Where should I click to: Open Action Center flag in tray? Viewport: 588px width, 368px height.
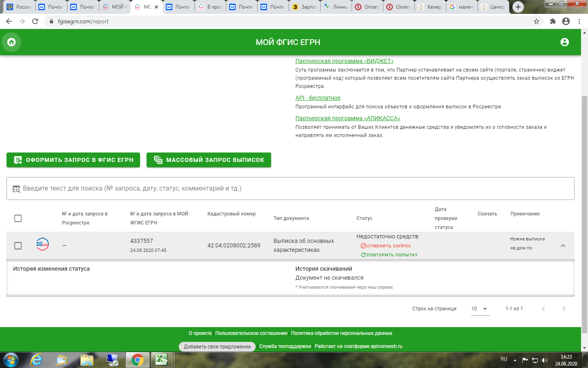coord(525,360)
